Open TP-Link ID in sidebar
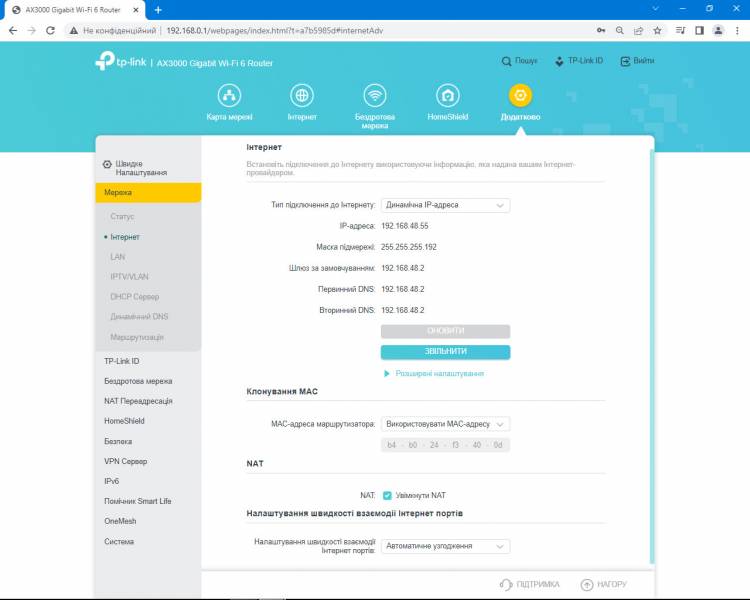 click(x=121, y=361)
